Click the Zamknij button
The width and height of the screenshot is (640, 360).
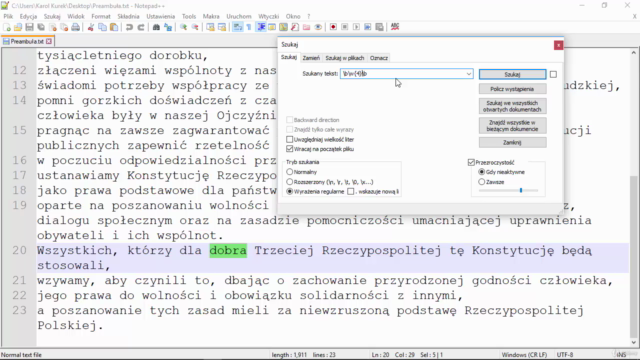pyautogui.click(x=512, y=142)
